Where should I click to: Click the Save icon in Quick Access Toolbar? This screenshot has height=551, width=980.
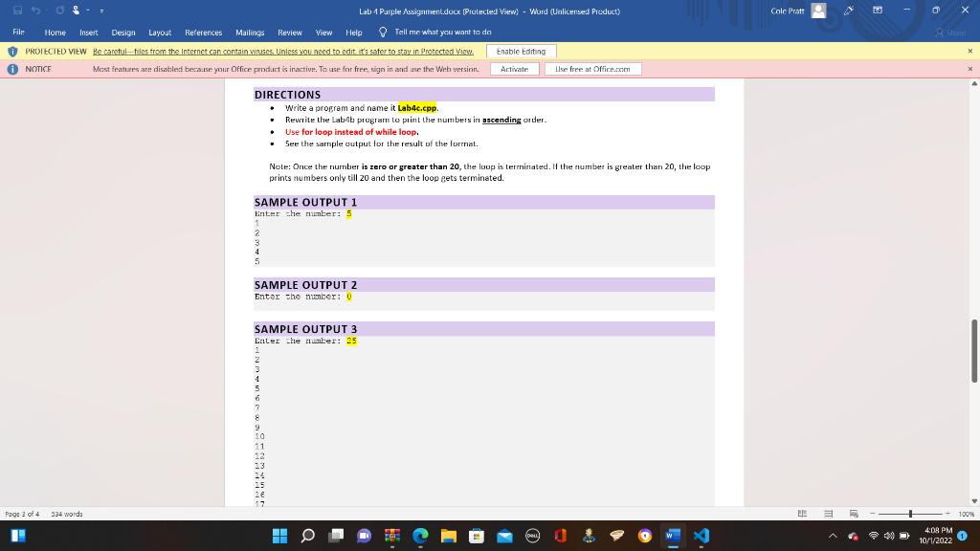pos(18,10)
